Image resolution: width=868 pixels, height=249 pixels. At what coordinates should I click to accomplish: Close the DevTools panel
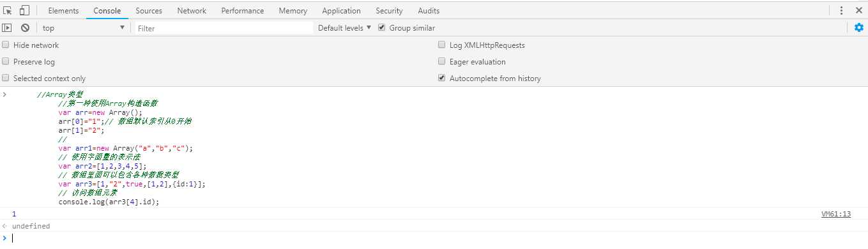click(858, 10)
